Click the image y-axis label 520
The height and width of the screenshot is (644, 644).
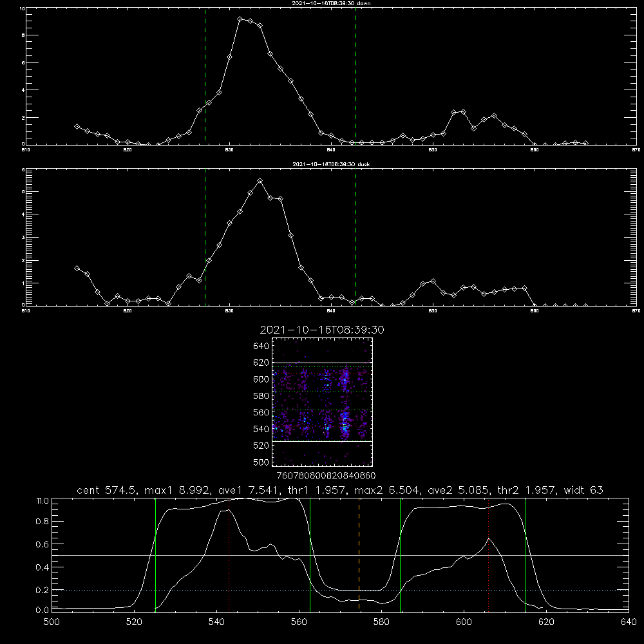[261, 446]
